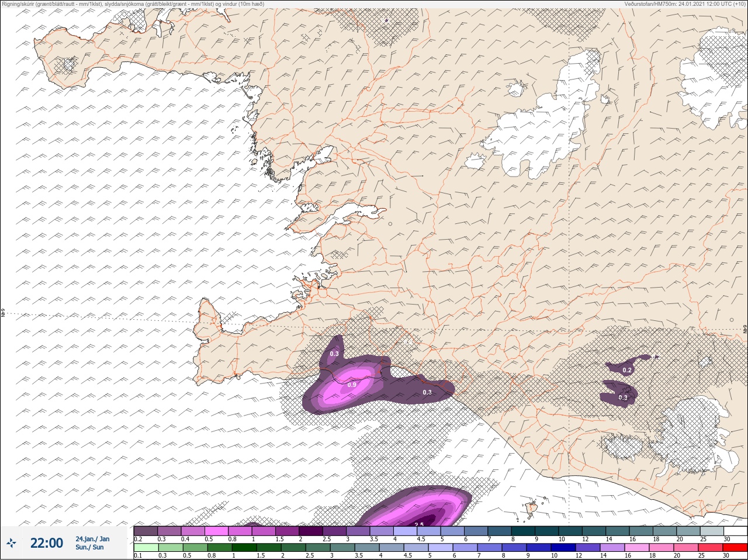Pick the dark teal swatch labeled 9, upper row
The image size is (748, 560).
tap(547, 531)
